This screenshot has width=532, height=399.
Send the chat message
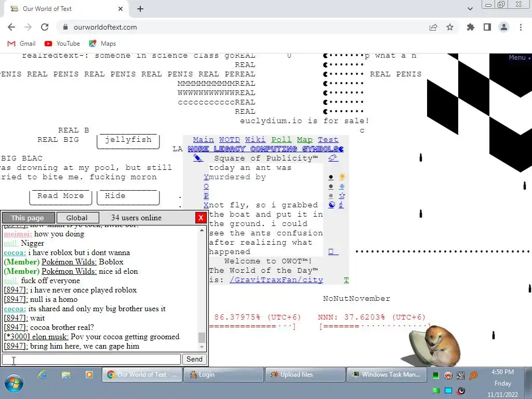[x=194, y=360]
